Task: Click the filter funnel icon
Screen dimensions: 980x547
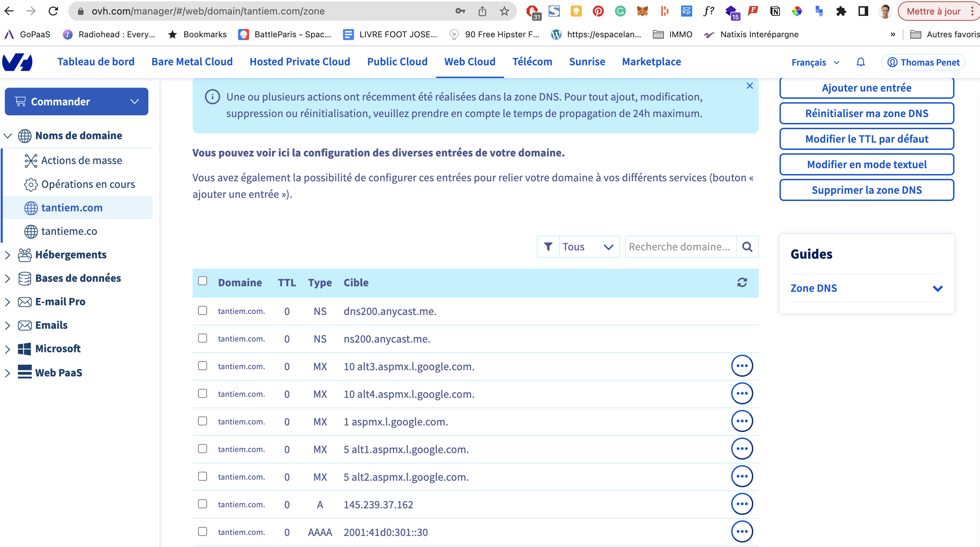Action: [548, 247]
